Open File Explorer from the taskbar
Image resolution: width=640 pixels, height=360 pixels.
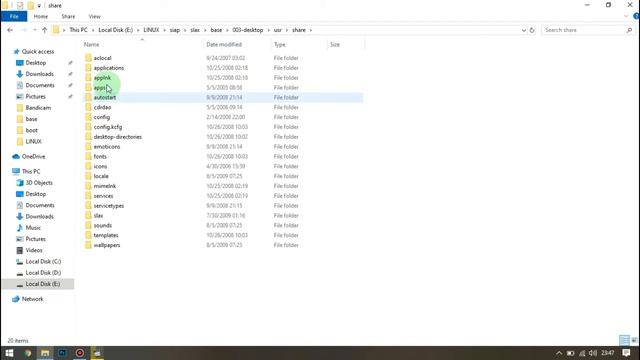(x=45, y=353)
